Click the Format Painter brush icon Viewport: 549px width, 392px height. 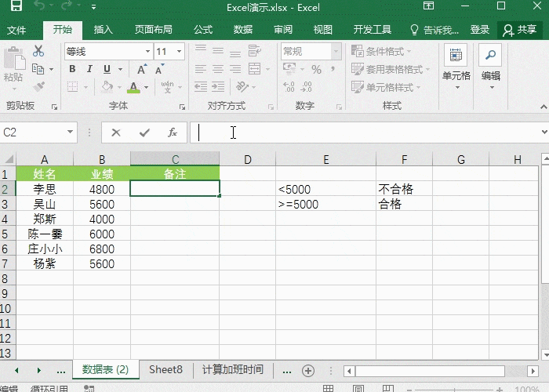click(x=38, y=86)
